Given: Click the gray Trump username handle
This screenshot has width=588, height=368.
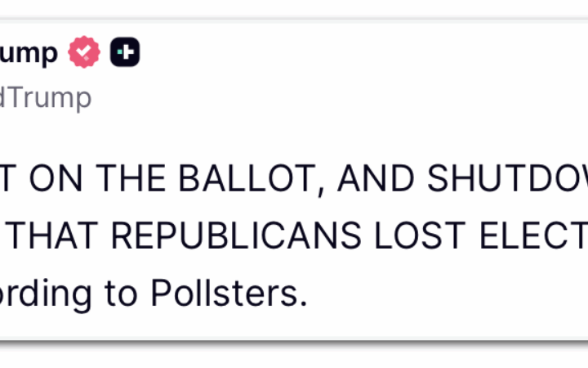Looking at the screenshot, I should 45,98.
